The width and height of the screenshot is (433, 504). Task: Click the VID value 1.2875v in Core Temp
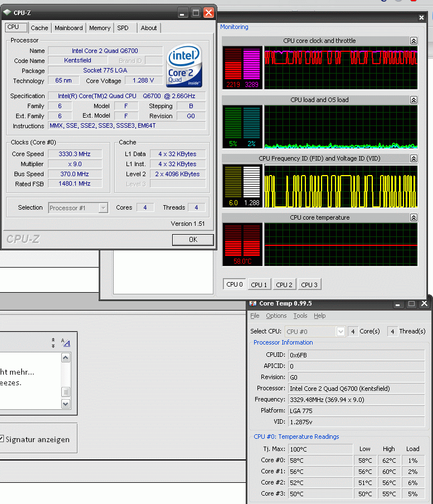tap(357, 421)
